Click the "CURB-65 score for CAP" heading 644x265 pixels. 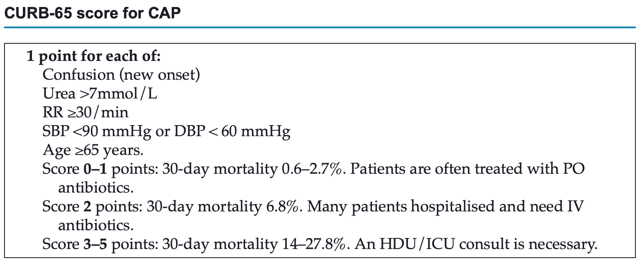click(x=92, y=13)
